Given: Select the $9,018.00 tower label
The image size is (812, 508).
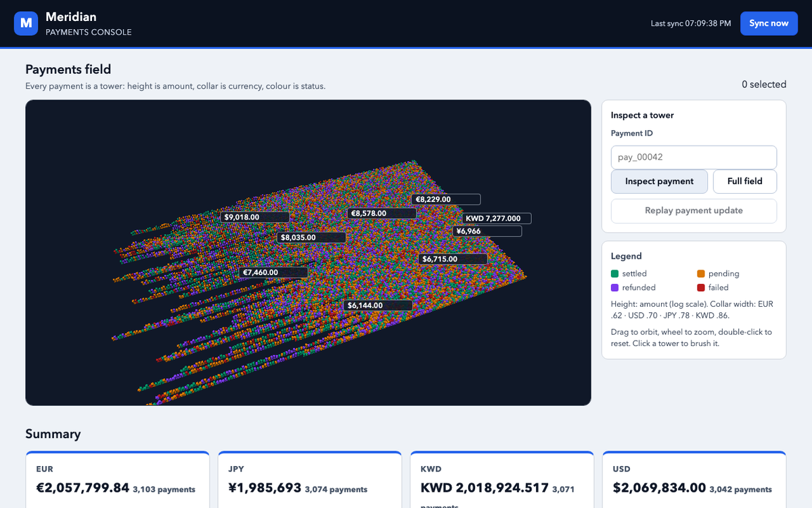Looking at the screenshot, I should click(x=254, y=217).
